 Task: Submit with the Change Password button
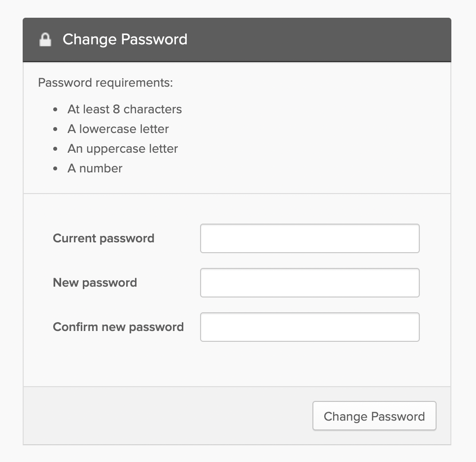(x=374, y=416)
